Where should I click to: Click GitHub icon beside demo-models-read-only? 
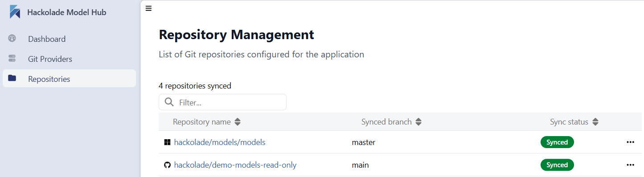pyautogui.click(x=168, y=165)
